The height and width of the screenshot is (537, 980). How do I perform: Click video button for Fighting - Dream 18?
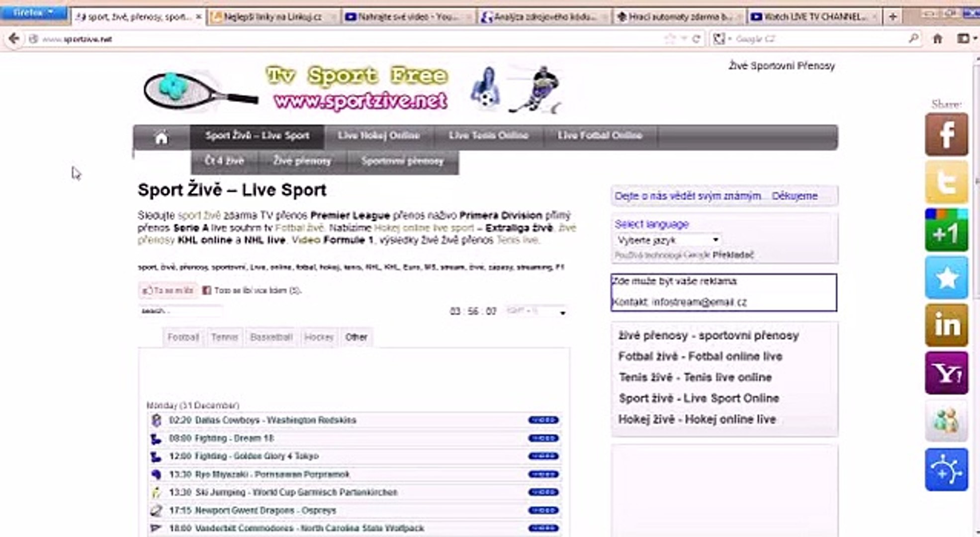[543, 438]
